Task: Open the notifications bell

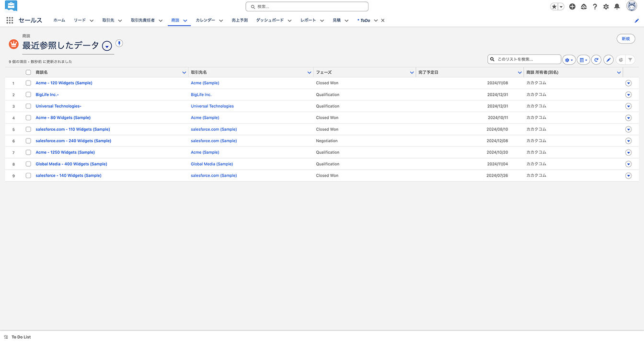Action: pos(617,7)
